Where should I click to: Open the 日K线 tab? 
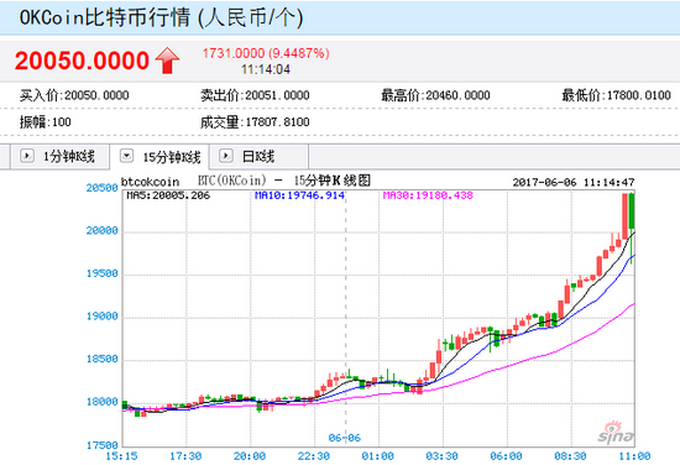[259, 156]
